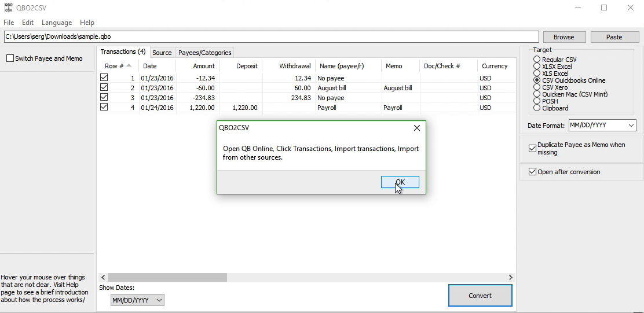Open the Help menu
Image resolution: width=644 pixels, height=313 pixels.
tap(87, 23)
